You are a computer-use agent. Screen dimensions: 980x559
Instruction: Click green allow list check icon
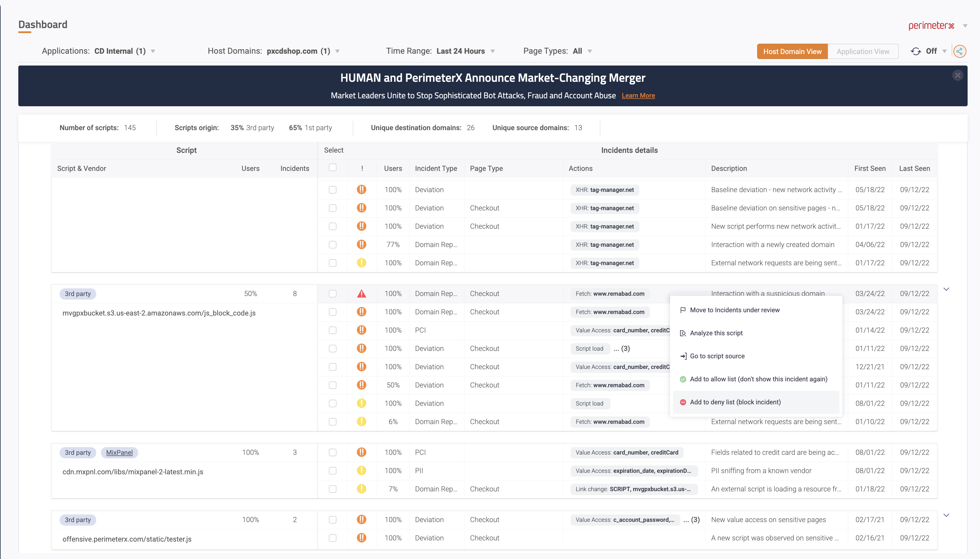point(683,379)
